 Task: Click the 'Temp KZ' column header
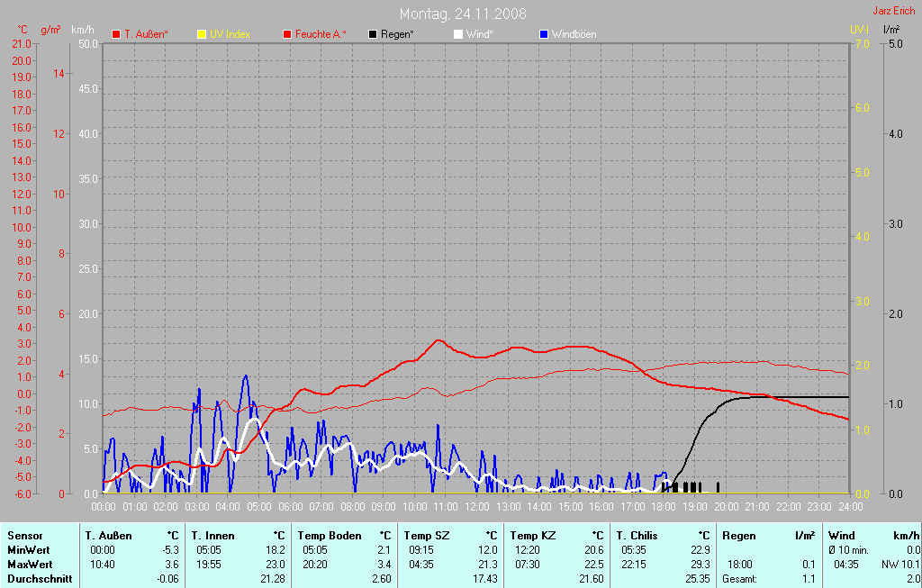[x=533, y=536]
